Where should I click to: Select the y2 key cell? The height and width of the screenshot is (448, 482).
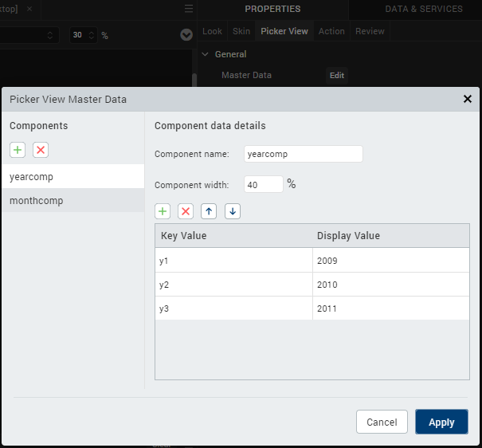(234, 285)
